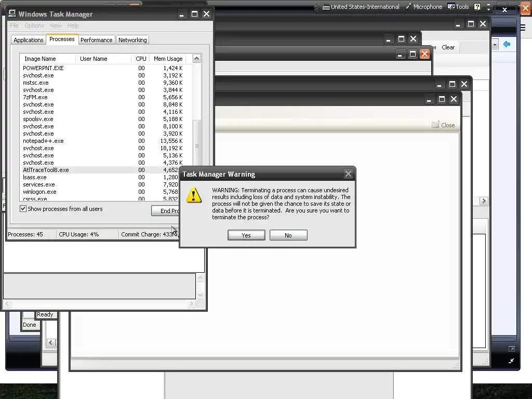Click the process list scrollbar thumb
The width and height of the screenshot is (532, 399).
click(197, 145)
